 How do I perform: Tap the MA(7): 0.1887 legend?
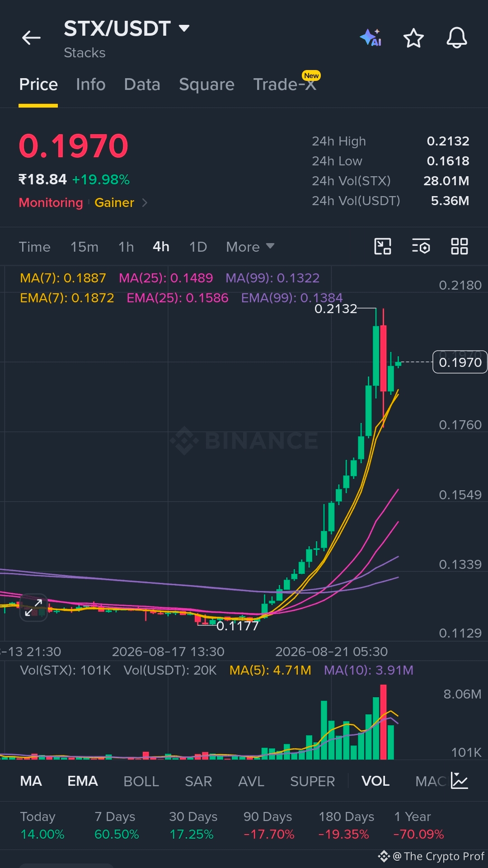click(x=63, y=278)
